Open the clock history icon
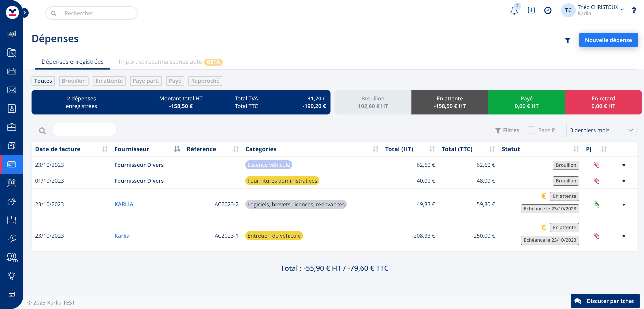The height and width of the screenshot is (309, 644). pos(547,10)
